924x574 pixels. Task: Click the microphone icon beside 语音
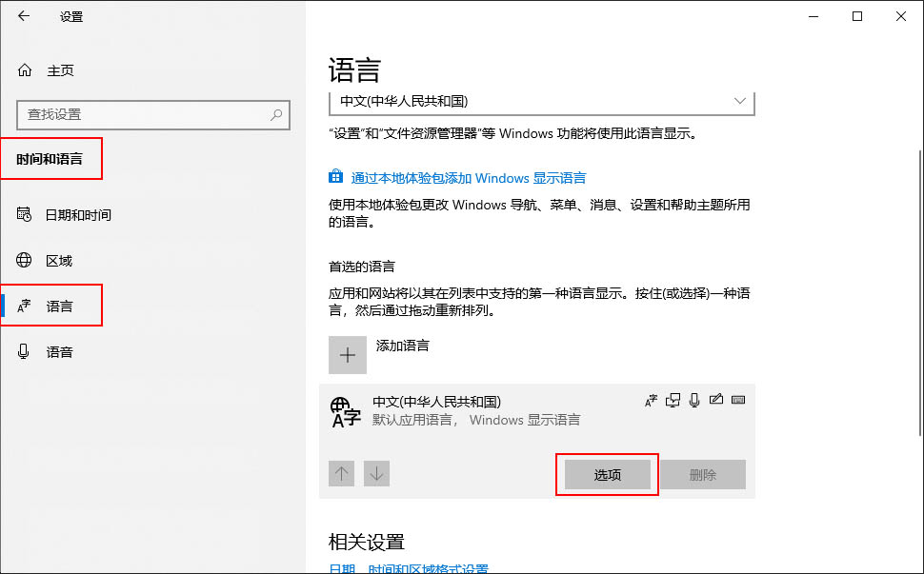(24, 351)
